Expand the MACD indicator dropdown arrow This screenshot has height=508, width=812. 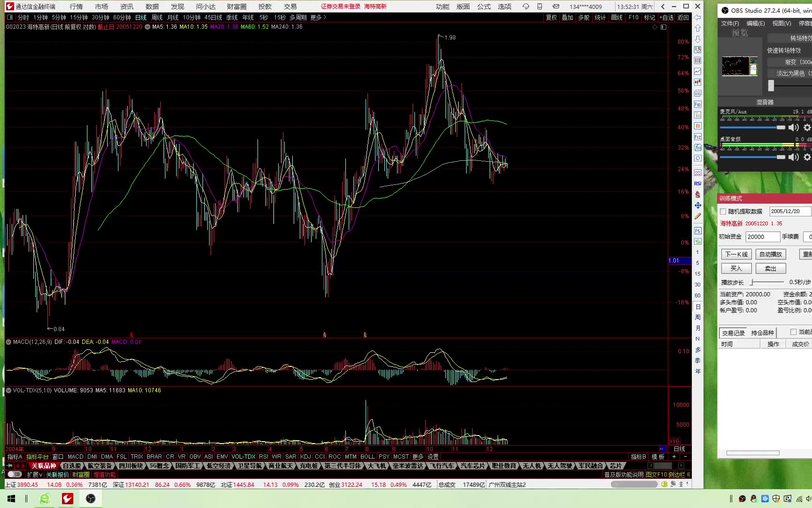point(8,342)
